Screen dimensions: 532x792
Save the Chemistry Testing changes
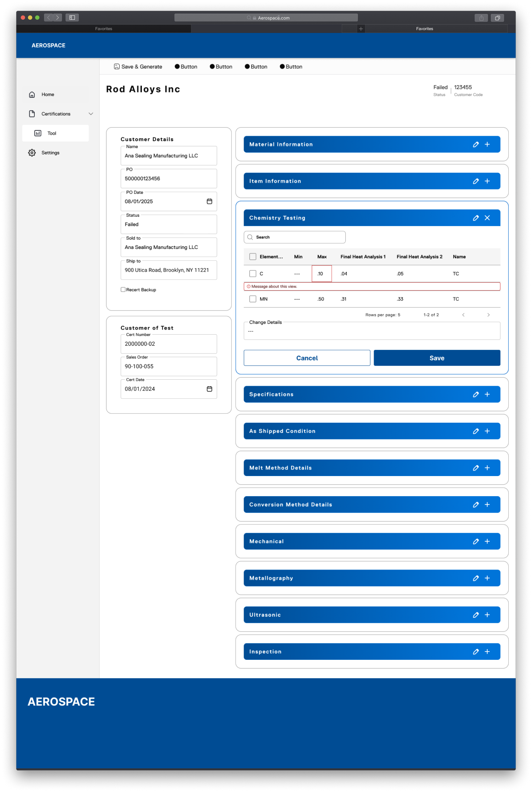(x=437, y=358)
